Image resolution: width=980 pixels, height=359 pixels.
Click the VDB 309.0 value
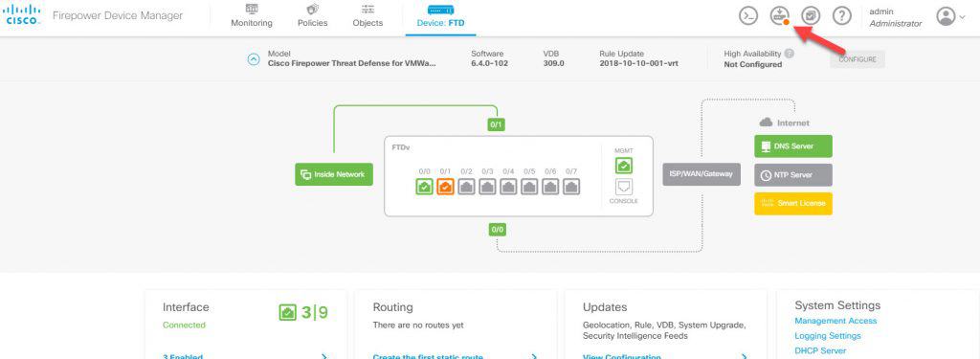[554, 64]
